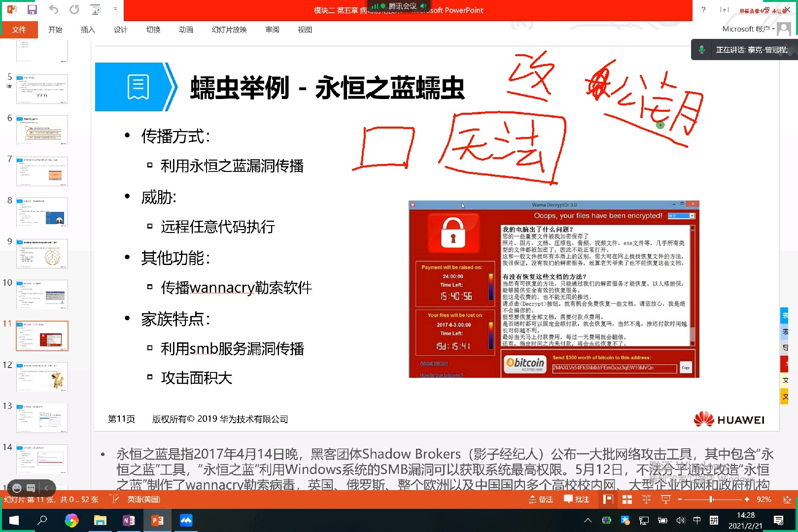The height and width of the screenshot is (532, 798).
Task: Click the Redo/Repeat icon
Action: pyautogui.click(x=74, y=10)
